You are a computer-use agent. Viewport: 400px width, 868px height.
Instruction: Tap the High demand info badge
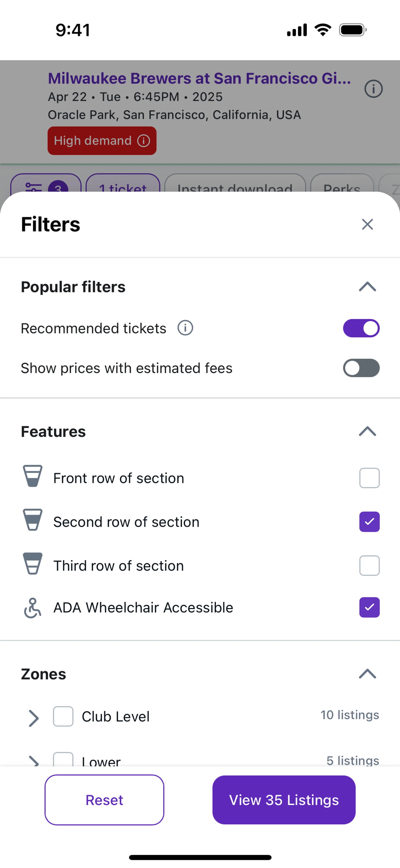tap(102, 141)
